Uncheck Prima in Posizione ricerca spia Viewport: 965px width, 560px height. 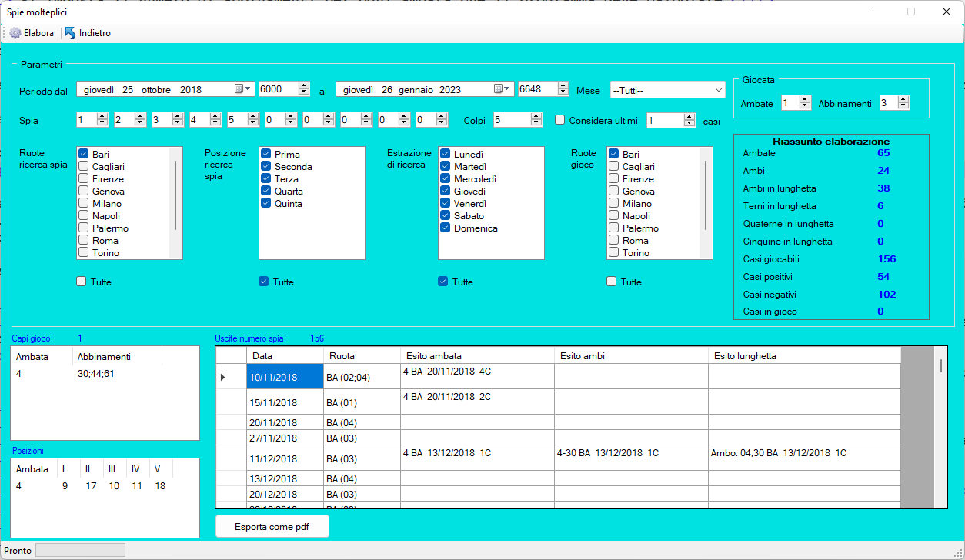coord(266,154)
